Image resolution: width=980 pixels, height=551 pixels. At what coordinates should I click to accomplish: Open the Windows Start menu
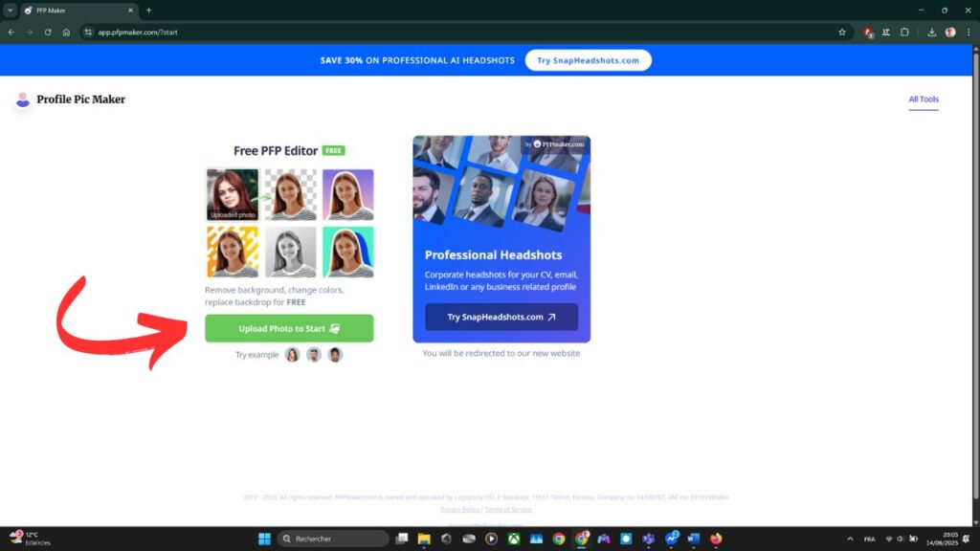pyautogui.click(x=264, y=539)
